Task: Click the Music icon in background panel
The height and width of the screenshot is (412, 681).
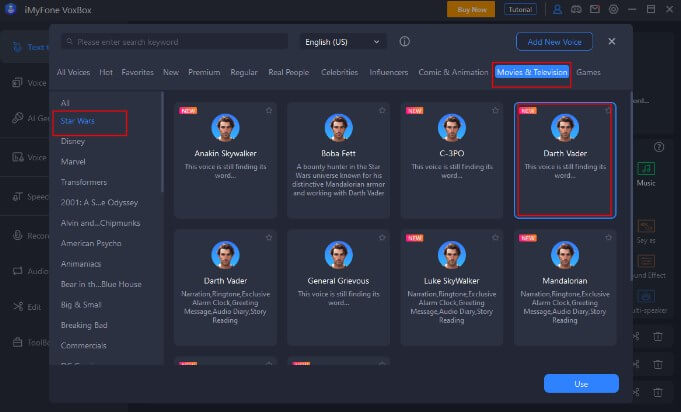Action: click(x=646, y=168)
